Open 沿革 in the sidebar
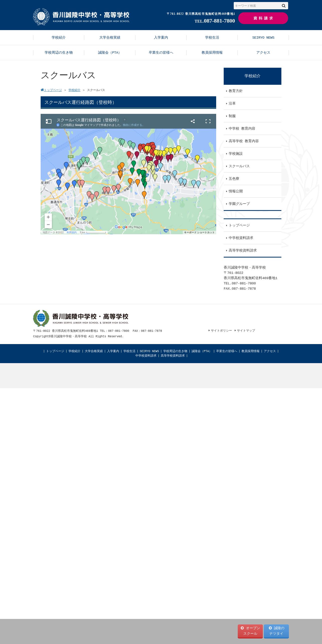This screenshot has height=644, width=322. [253, 104]
